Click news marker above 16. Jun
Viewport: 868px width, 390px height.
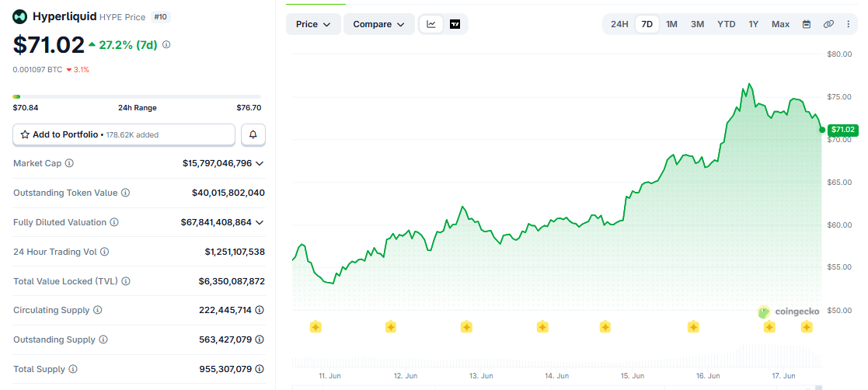pyautogui.click(x=693, y=327)
